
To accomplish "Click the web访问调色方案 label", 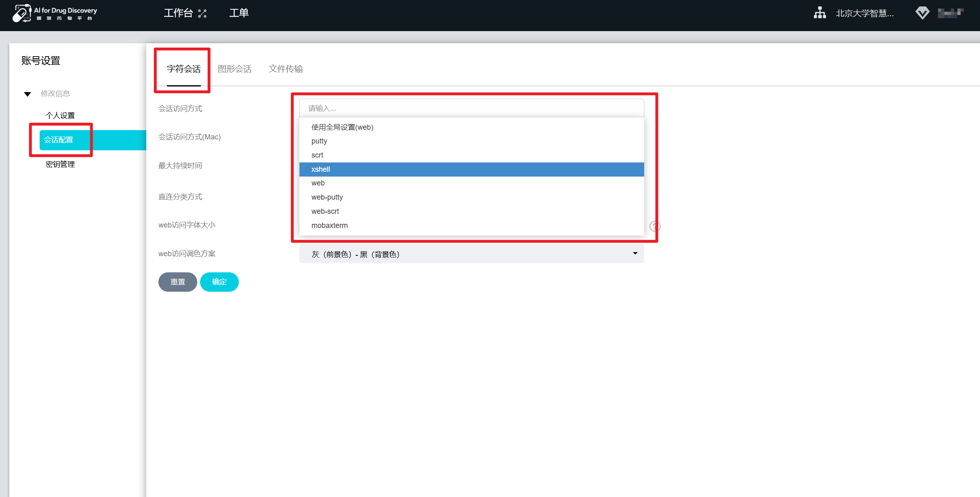I will point(187,254).
